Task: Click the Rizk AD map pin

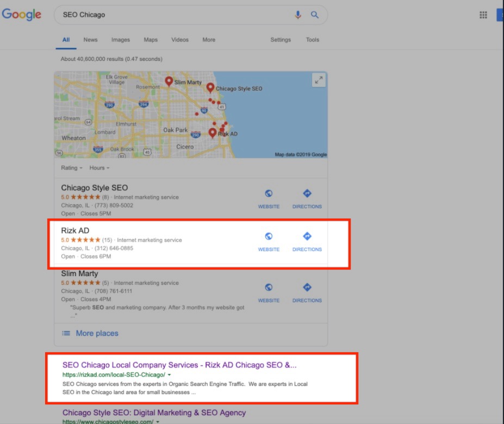Action: coord(212,133)
